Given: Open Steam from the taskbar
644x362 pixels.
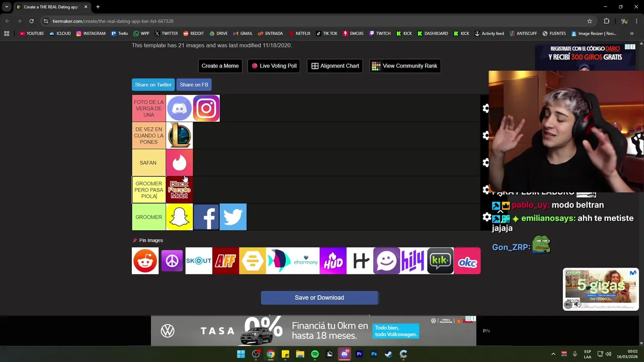Looking at the screenshot, I should [388, 354].
